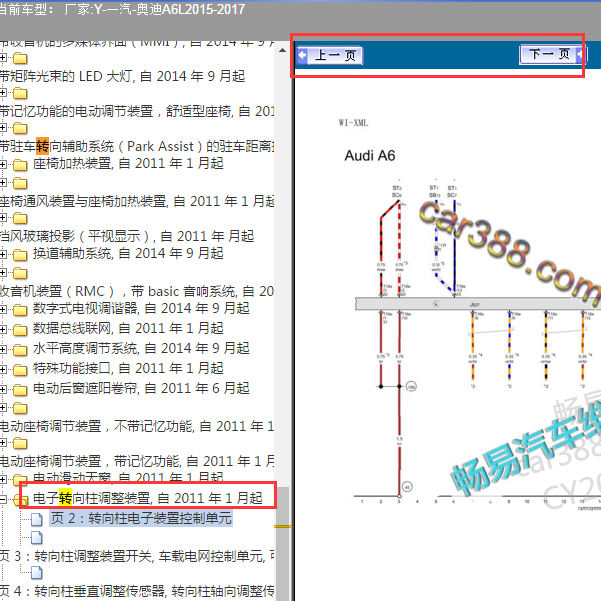Expand the 电动后窗遮阳卷帘 folder

(x=3, y=389)
